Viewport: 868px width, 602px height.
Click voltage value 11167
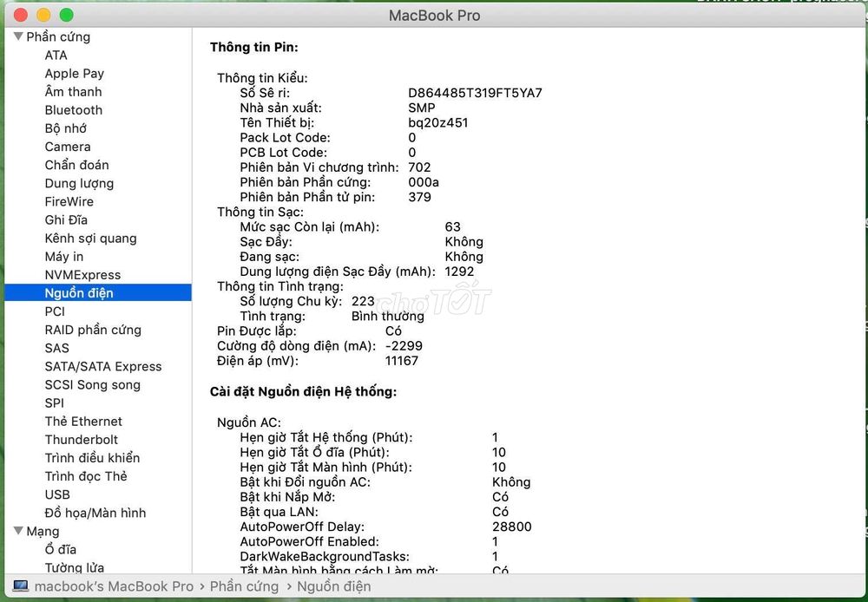pyautogui.click(x=401, y=361)
